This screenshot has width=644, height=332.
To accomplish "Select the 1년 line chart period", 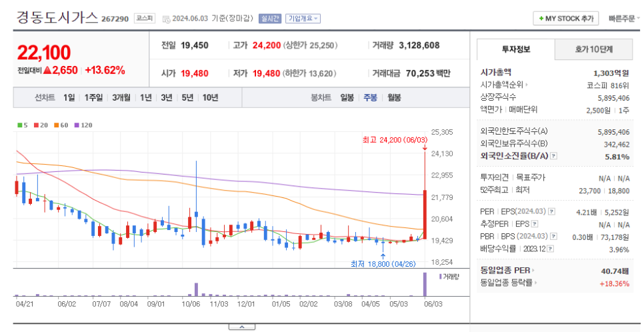I will point(145,98).
